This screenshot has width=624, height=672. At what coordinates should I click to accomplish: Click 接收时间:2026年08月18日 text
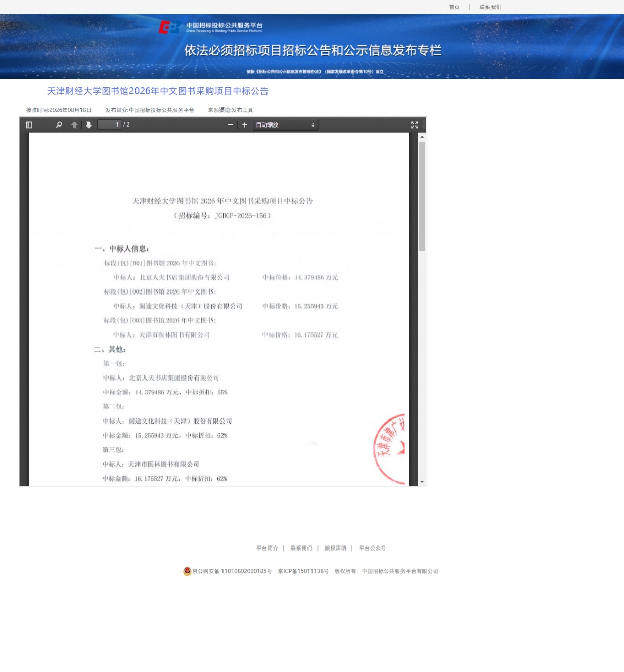(59, 110)
